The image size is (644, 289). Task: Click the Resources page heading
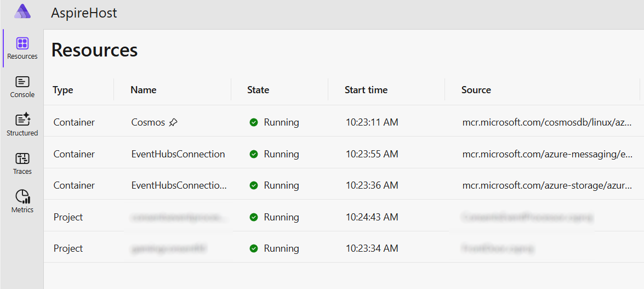[x=94, y=50]
